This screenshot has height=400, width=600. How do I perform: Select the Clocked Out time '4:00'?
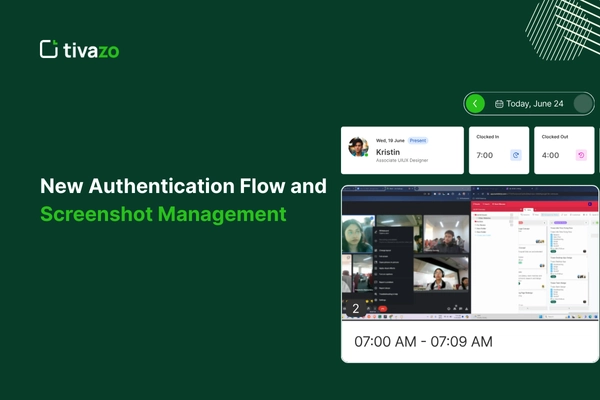click(550, 155)
